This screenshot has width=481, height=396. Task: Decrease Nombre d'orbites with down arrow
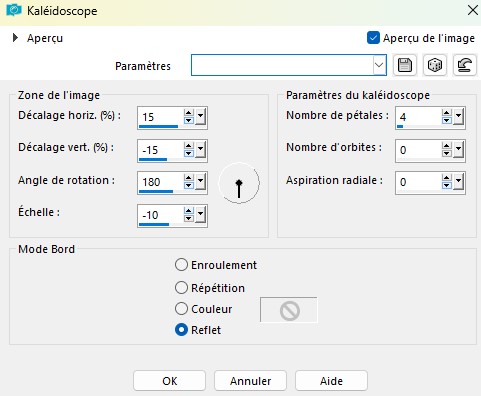pyautogui.click(x=447, y=153)
